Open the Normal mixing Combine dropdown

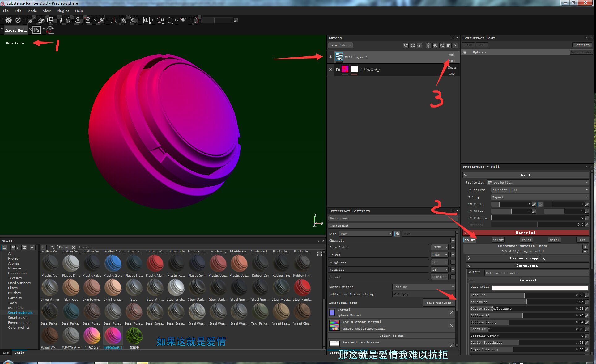(x=424, y=287)
